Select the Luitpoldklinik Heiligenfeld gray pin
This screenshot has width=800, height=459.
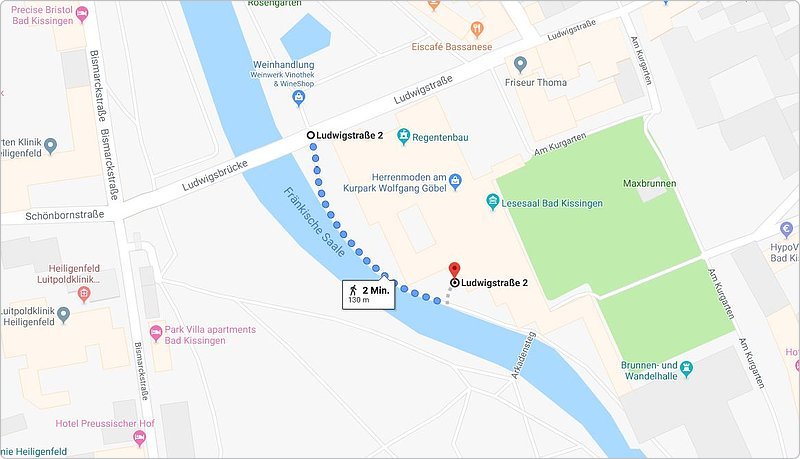pos(63,315)
